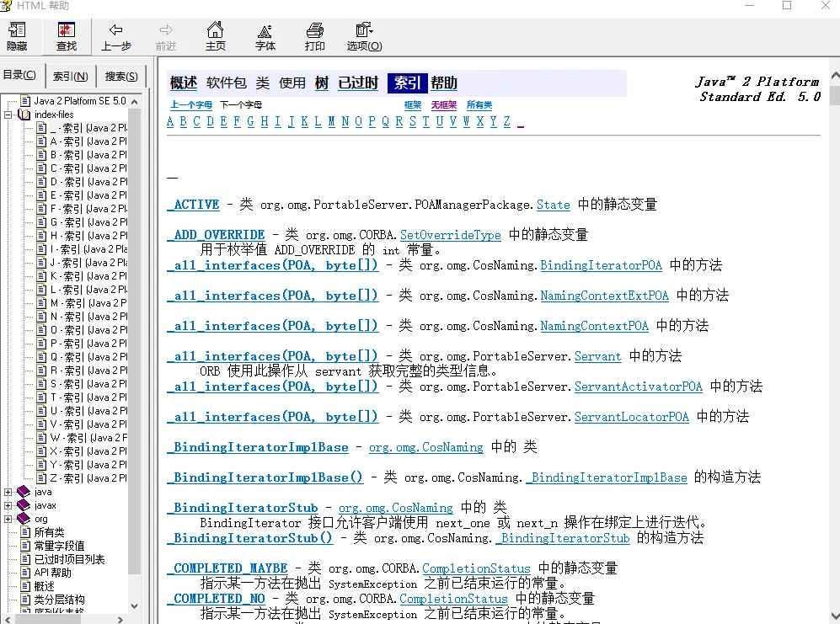Screen dimensions: 840x624
Task: Click the 字体 (Font) toolbar icon
Action: (265, 36)
